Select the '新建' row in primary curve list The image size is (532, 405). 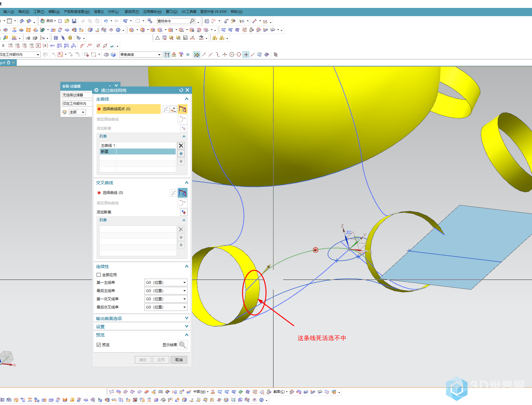coord(138,152)
